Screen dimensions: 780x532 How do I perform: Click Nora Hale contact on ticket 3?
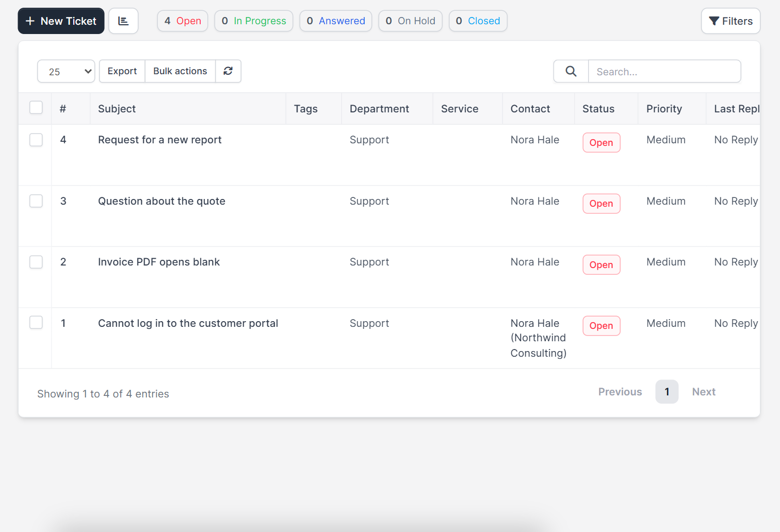coord(535,201)
